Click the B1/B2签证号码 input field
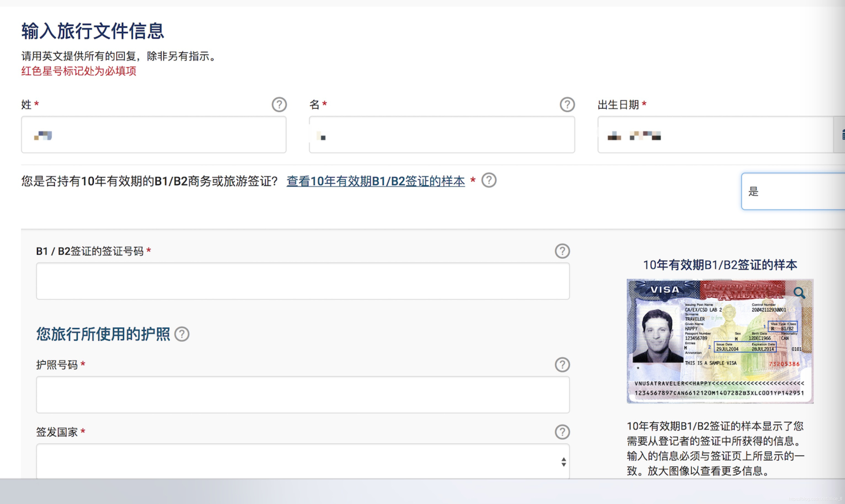This screenshot has width=845, height=504. click(x=303, y=281)
